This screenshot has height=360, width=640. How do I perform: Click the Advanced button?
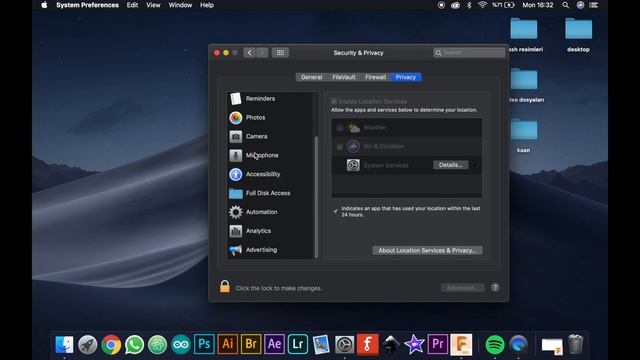[463, 288]
